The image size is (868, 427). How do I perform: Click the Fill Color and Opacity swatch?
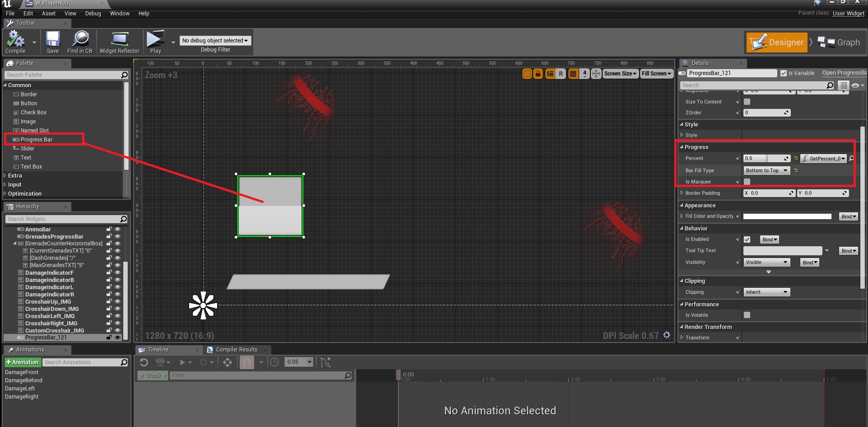coord(787,216)
